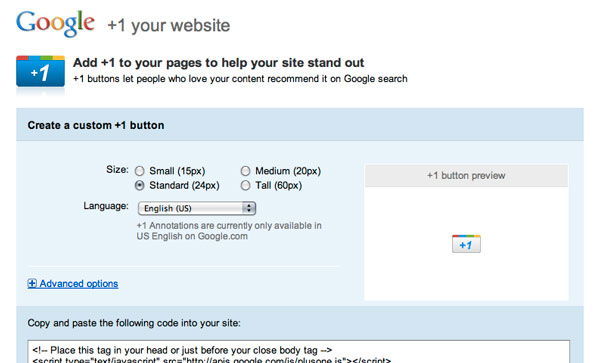
Task: Click 'Add +1 to your pages' heading
Action: (x=218, y=62)
